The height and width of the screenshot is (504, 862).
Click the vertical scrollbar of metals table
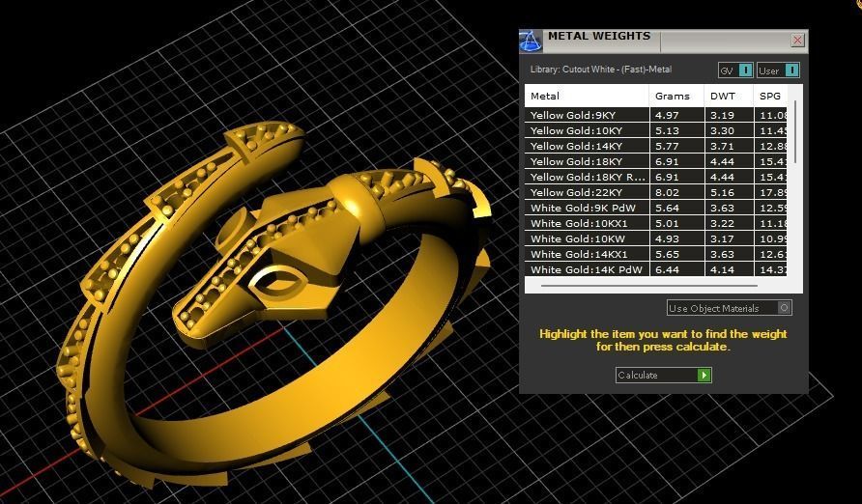point(795,131)
